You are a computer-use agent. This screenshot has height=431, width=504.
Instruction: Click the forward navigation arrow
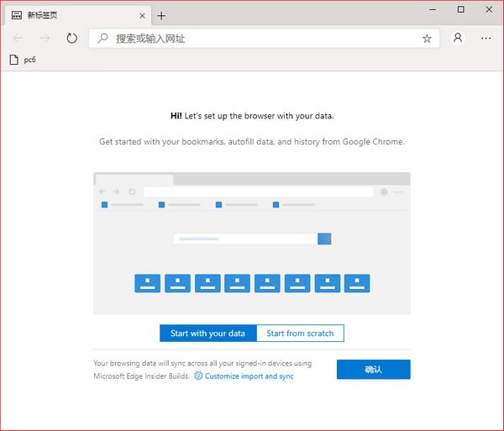pyautogui.click(x=45, y=39)
